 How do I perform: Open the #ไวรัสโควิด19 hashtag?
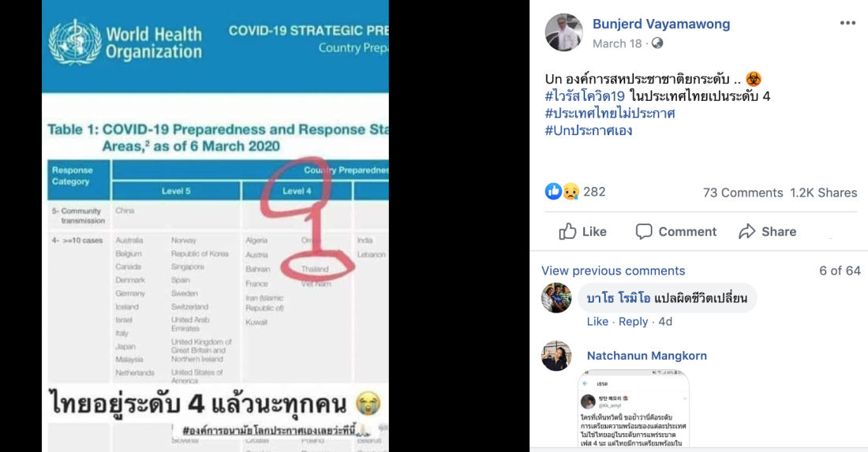point(585,96)
